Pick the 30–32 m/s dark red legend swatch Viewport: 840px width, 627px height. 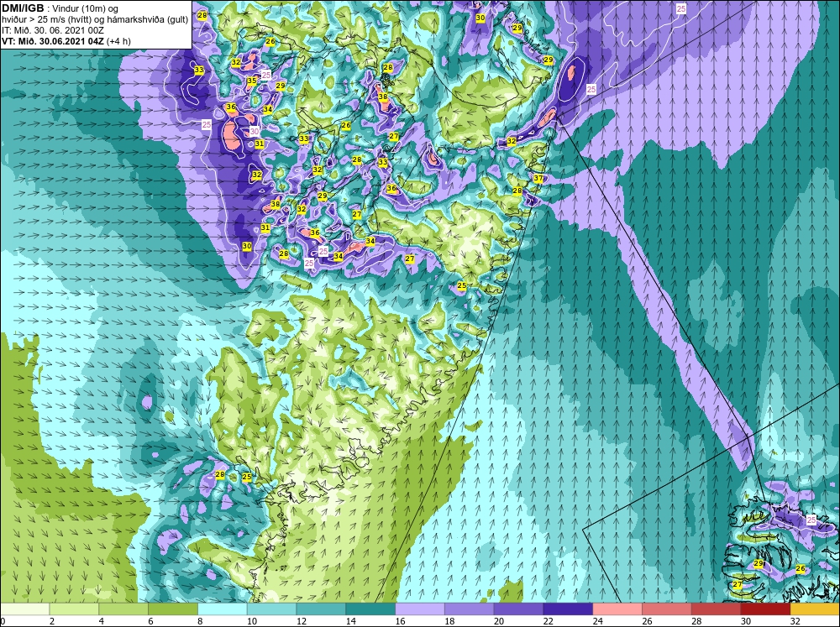click(x=765, y=609)
